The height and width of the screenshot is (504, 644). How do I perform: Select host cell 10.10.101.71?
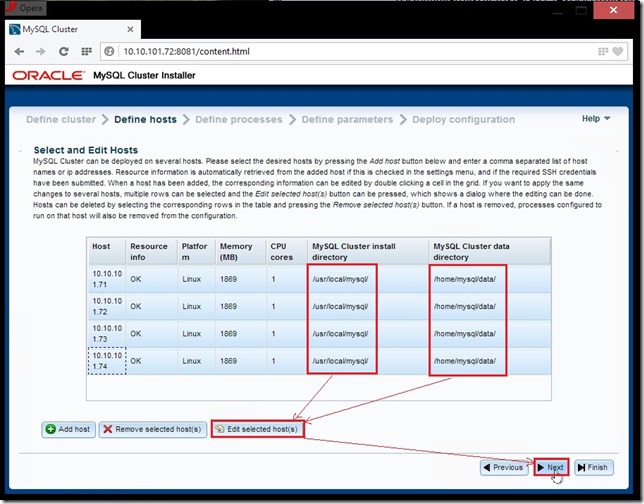point(107,279)
